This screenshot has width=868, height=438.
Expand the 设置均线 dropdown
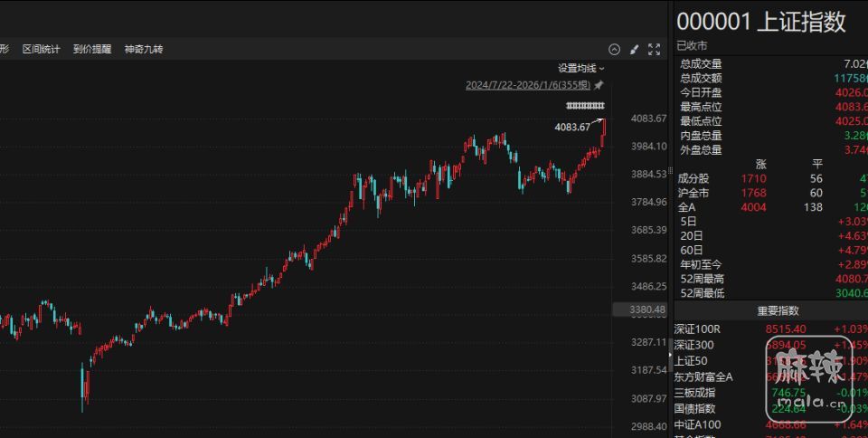point(581,68)
